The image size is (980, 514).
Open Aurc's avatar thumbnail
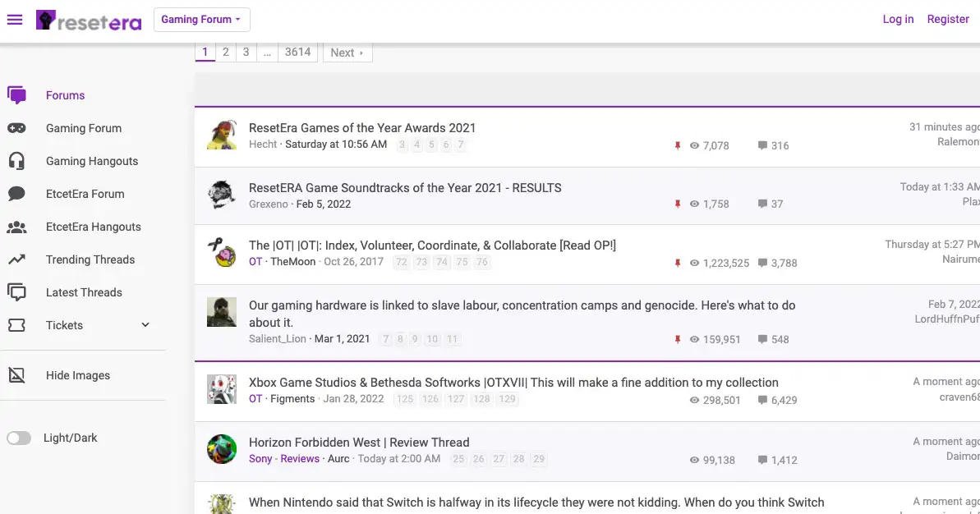pos(222,449)
